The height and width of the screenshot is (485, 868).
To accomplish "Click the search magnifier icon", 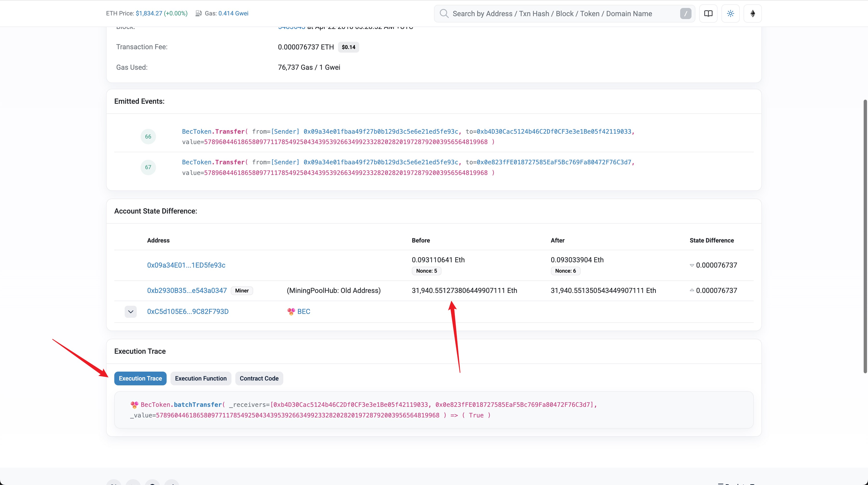I will tap(444, 14).
